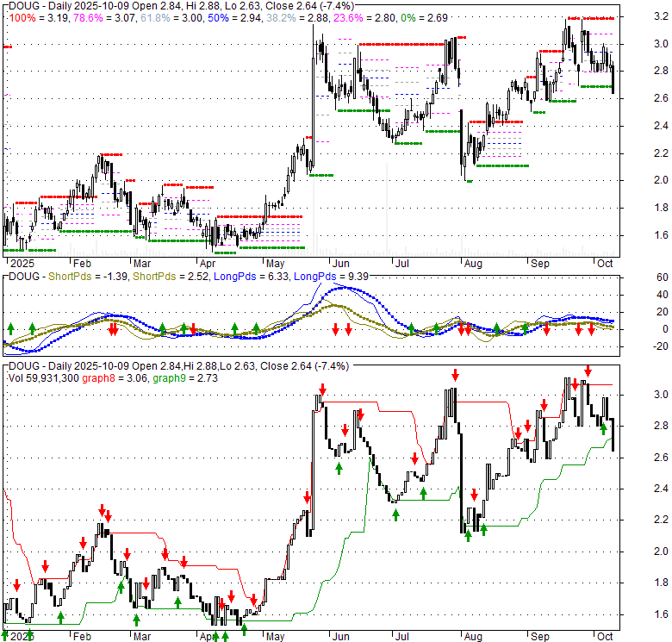
Task: Click the "Vol 59,931,300" volume readout
Action: pyautogui.click(x=44, y=378)
